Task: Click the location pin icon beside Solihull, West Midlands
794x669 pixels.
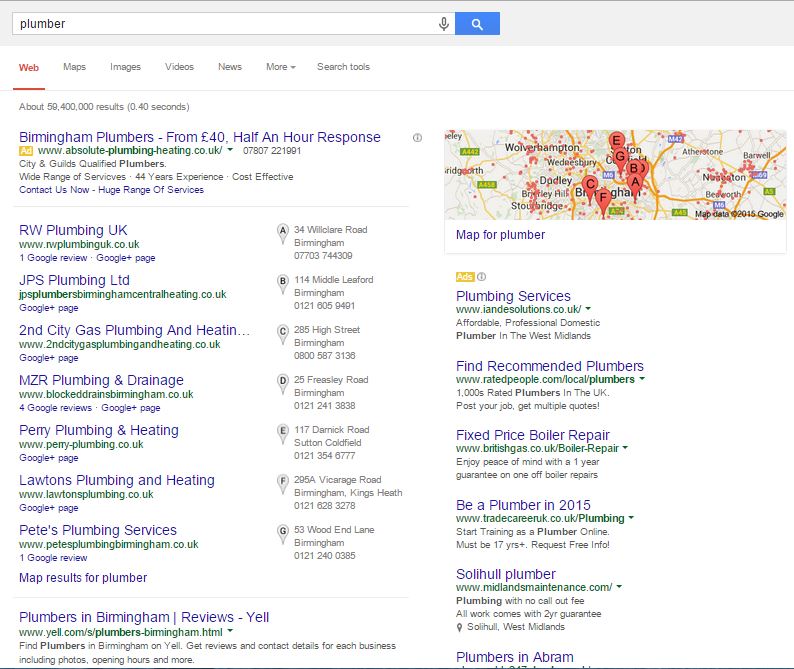Action: (459, 627)
